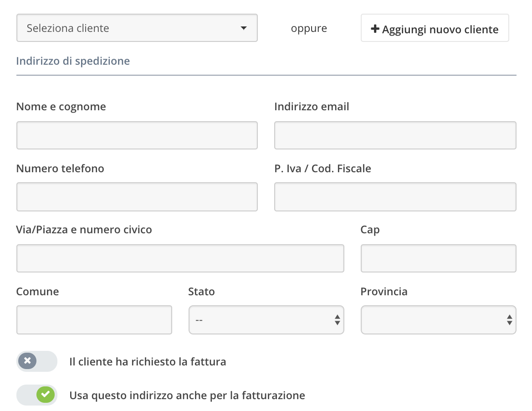Select the Numero telefono text field
The width and height of the screenshot is (532, 411).
point(137,197)
